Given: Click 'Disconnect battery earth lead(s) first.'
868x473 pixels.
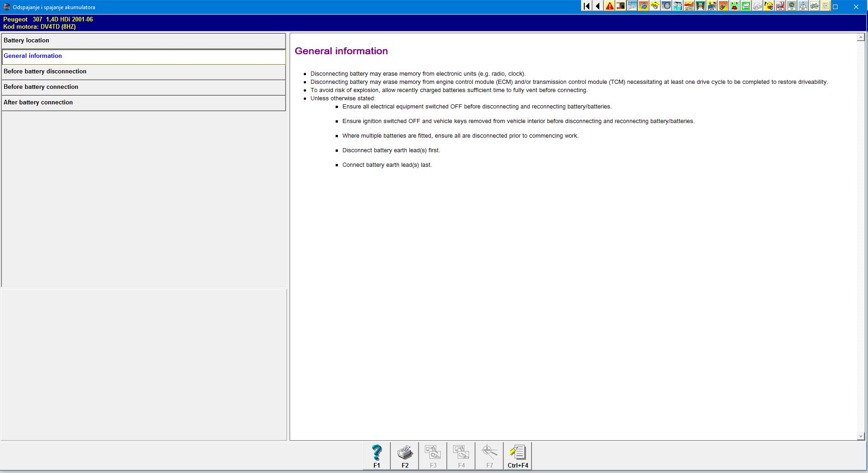Looking at the screenshot, I should [391, 150].
